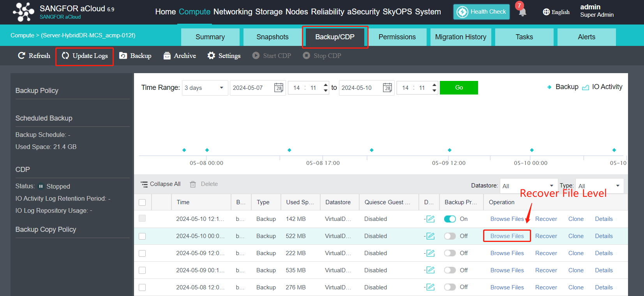This screenshot has height=296, width=644.
Task: Click Clone for the 222 MB backup
Action: click(576, 253)
